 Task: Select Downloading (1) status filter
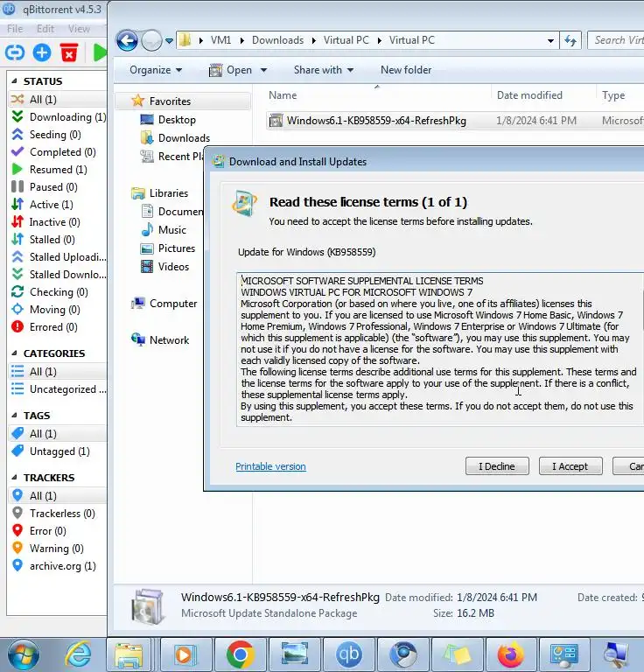59,117
